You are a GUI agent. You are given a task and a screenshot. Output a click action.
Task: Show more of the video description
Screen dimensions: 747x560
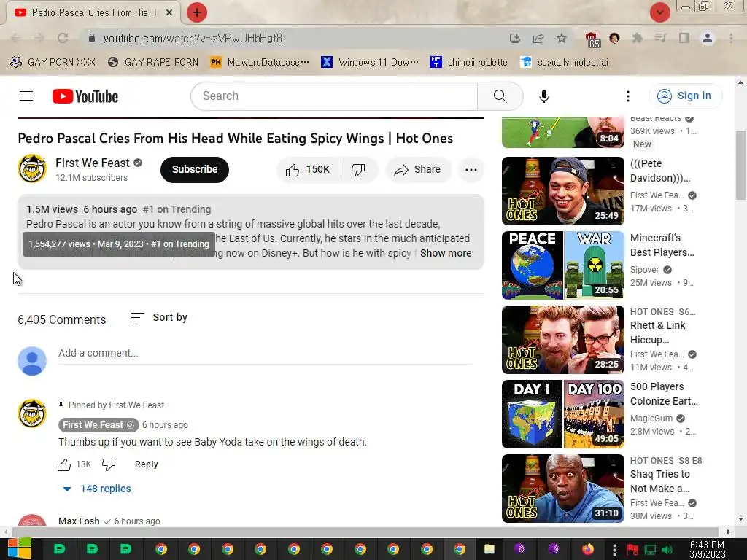446,253
